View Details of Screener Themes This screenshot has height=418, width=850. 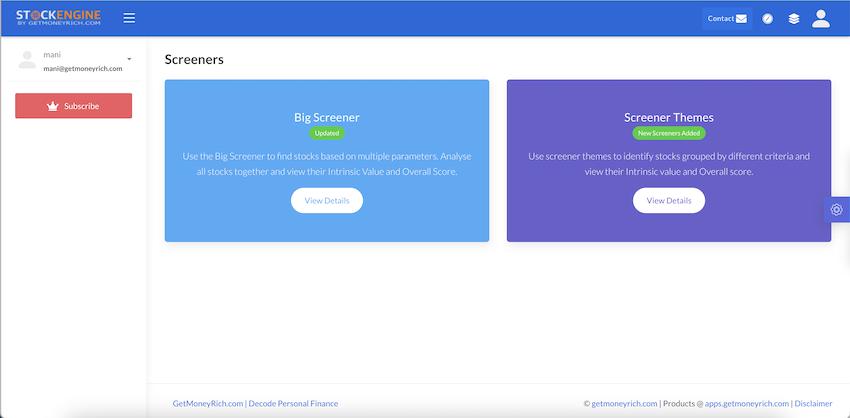669,201
